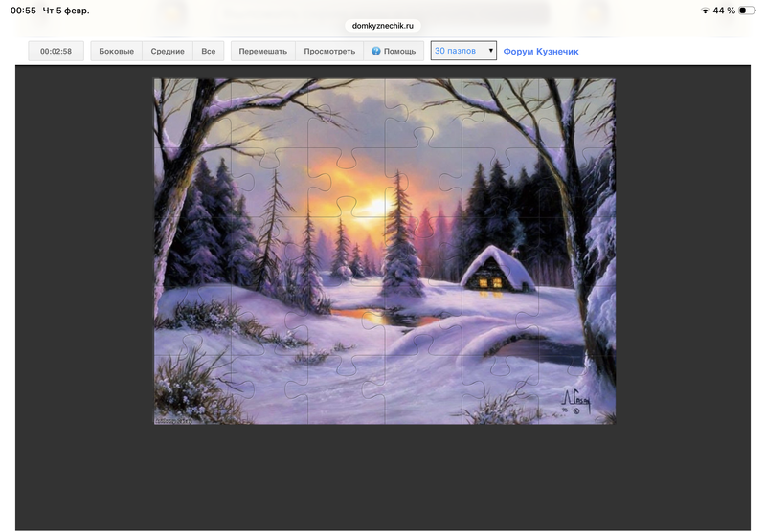766x532 pixels.
Task: Click the artist signature on the puzzle
Action: (x=576, y=398)
